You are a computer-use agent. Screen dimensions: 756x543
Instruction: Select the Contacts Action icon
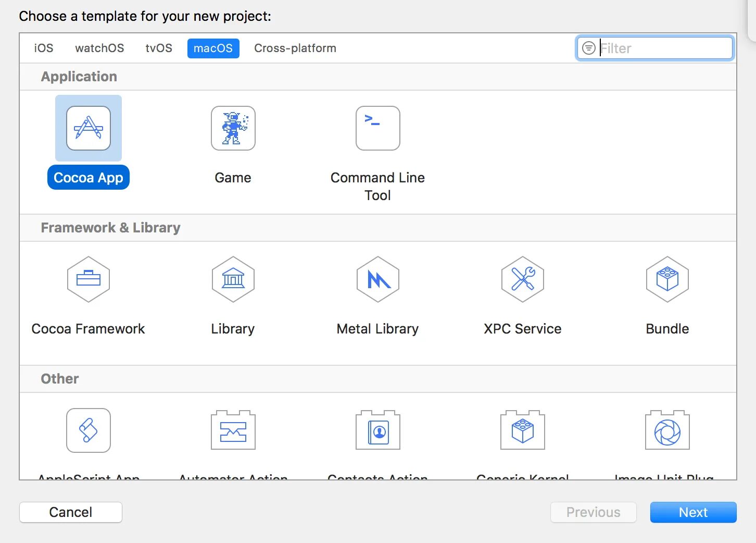tap(378, 430)
